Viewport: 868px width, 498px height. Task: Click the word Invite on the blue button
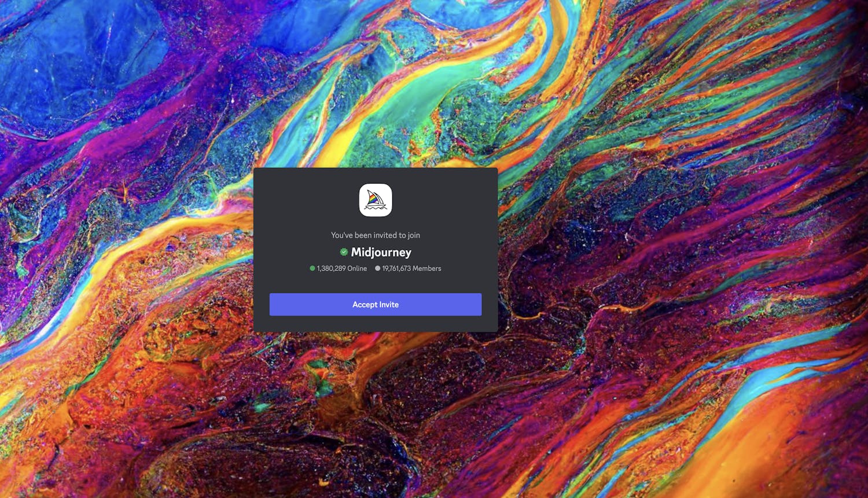[x=389, y=305]
